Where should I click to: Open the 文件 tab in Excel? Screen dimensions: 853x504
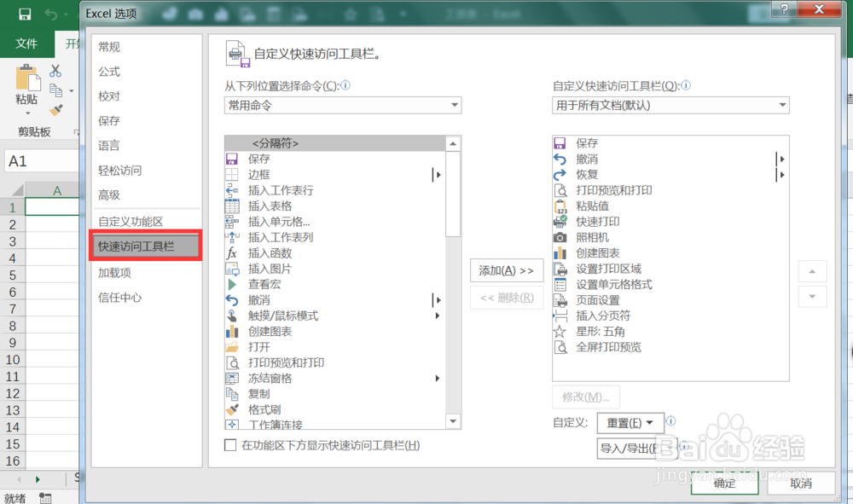(x=26, y=43)
